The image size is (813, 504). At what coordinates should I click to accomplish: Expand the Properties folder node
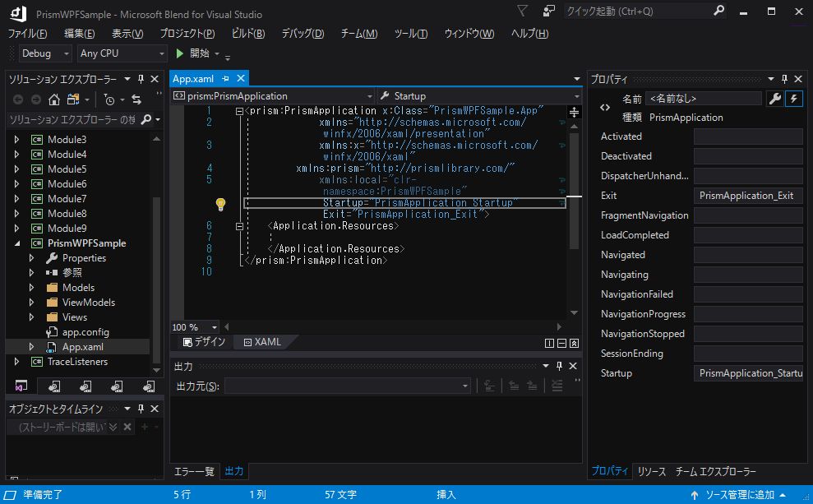coord(31,258)
